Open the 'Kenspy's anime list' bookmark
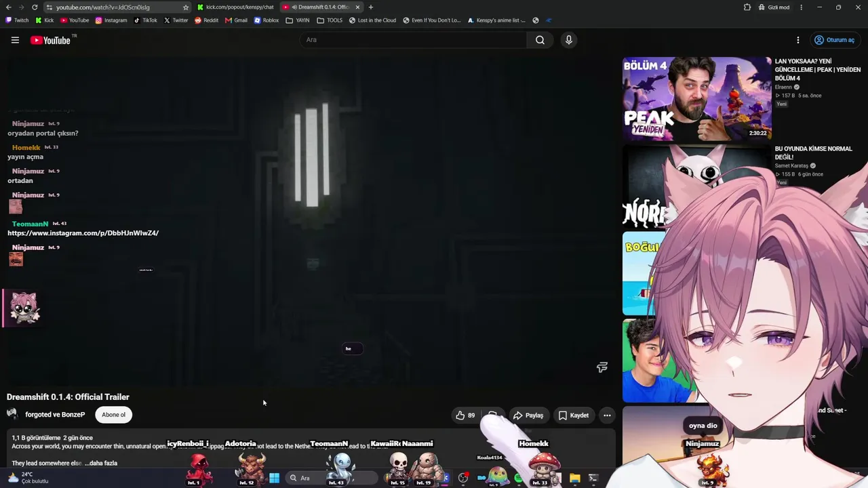This screenshot has width=868, height=488. tap(496, 20)
